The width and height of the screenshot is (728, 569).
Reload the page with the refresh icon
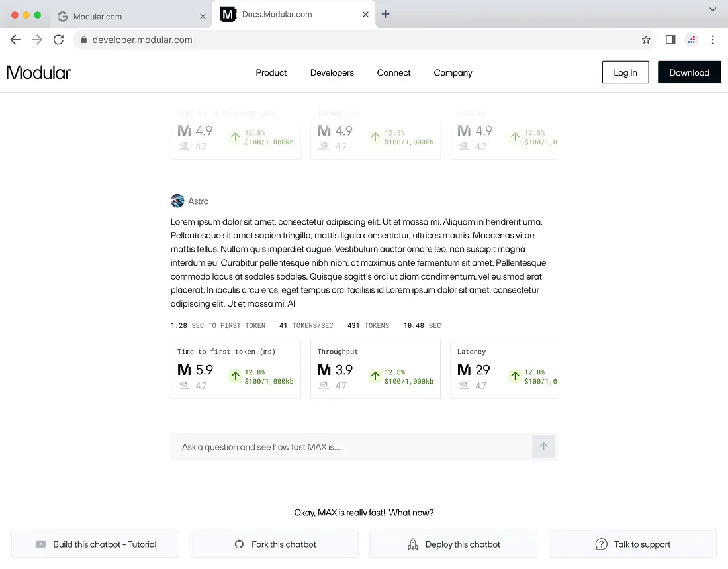point(58,40)
